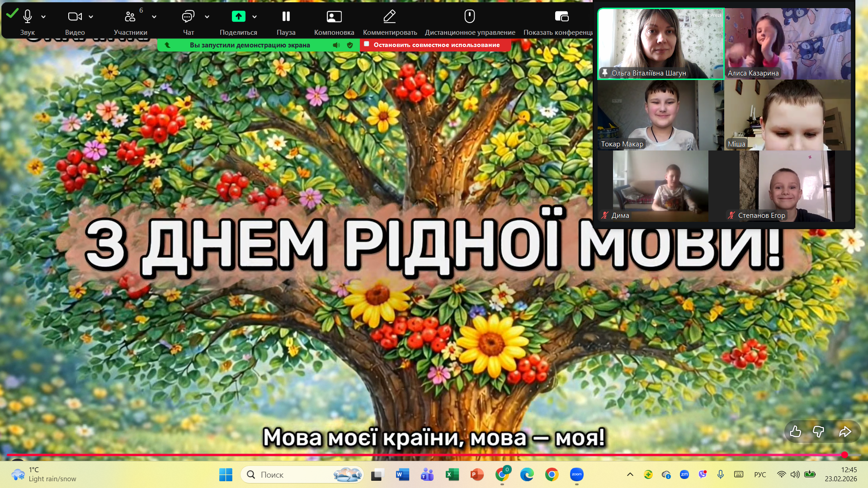868x488 pixels.
Task: Click the green Поделиться new share button
Action: (238, 17)
